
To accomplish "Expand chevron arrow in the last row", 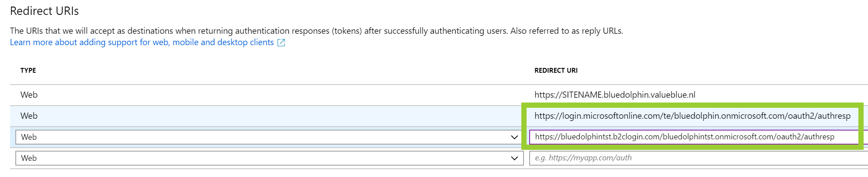I will pyautogui.click(x=514, y=158).
